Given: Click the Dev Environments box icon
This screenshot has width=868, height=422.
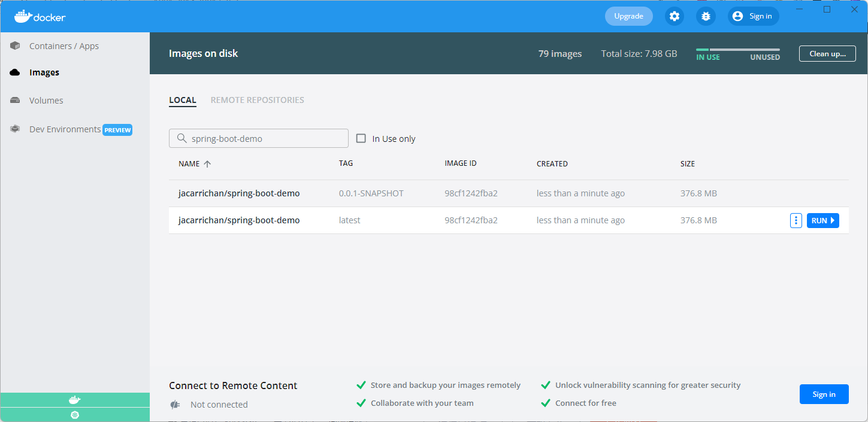Looking at the screenshot, I should [x=15, y=129].
